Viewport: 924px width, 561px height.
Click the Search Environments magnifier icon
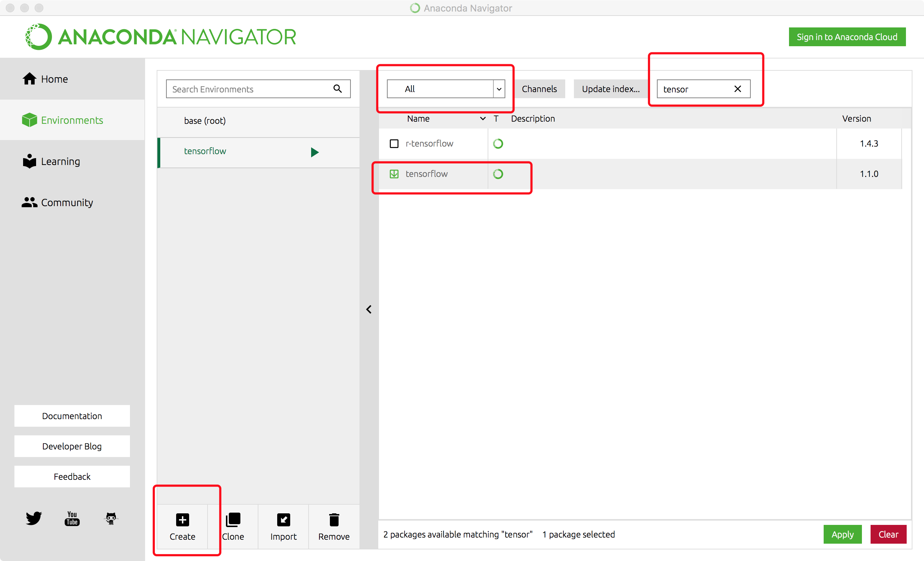[337, 88]
